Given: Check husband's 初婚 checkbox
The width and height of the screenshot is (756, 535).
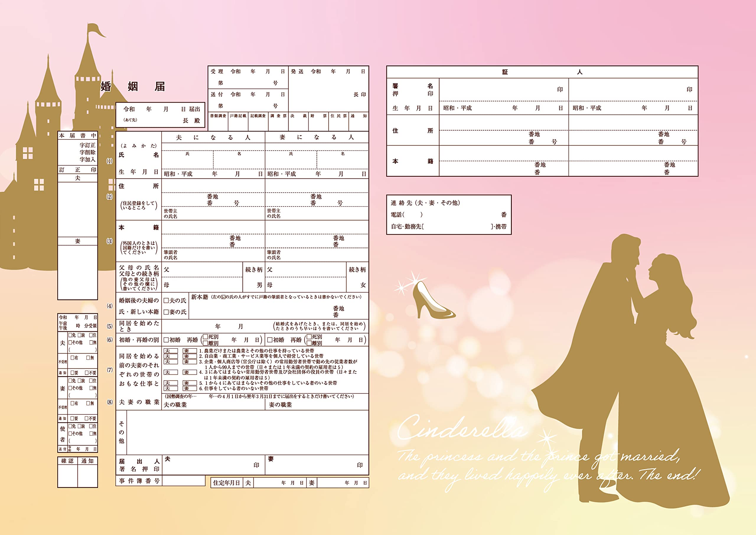Looking at the screenshot, I should coord(166,340).
